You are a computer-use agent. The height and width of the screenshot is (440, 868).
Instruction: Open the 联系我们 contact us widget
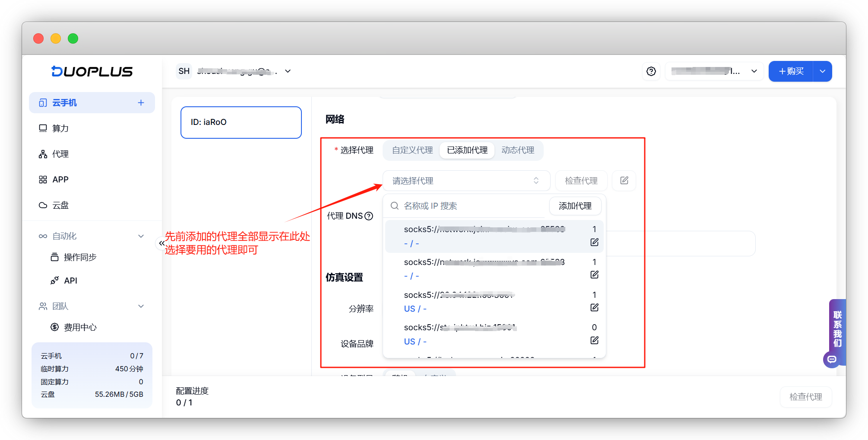point(837,328)
